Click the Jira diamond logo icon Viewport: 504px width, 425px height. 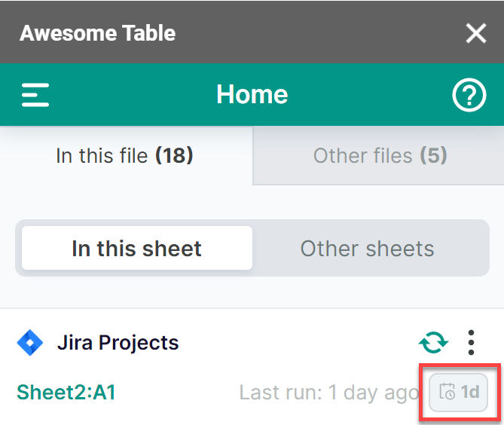tap(30, 343)
